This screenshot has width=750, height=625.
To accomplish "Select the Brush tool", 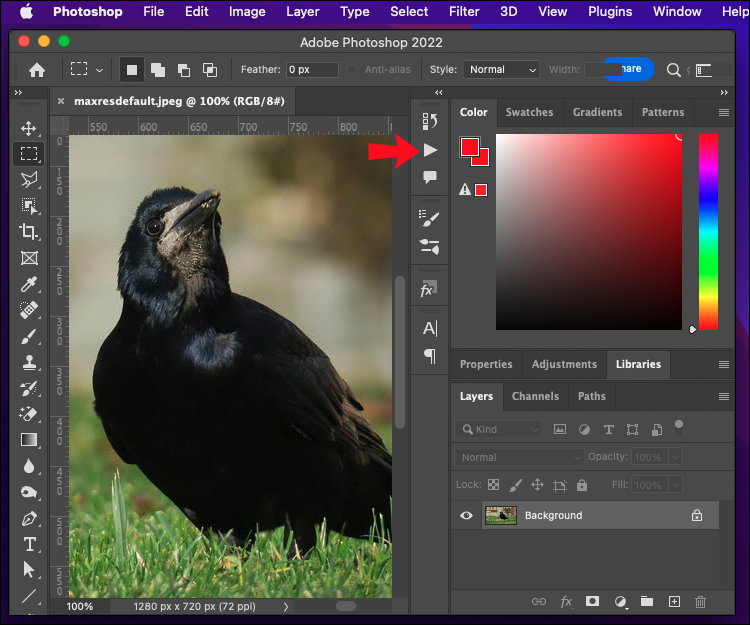I will (29, 336).
